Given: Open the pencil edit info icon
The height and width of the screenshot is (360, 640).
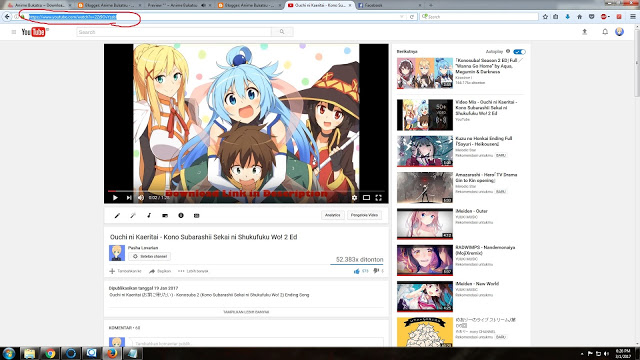Looking at the screenshot, I should tap(117, 216).
